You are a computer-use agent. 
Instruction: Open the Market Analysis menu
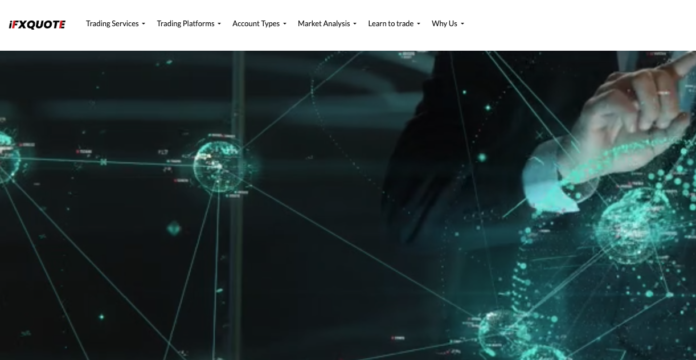click(x=327, y=24)
